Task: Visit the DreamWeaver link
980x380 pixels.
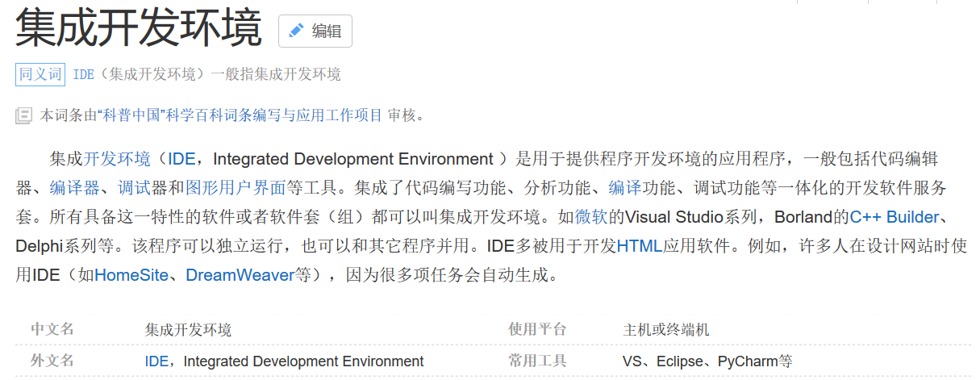Action: [240, 276]
